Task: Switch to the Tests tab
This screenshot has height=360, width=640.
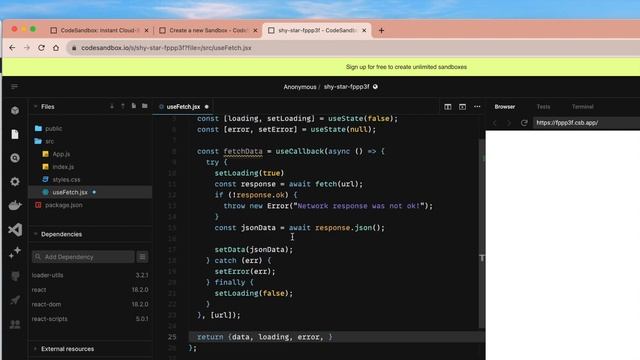Action: pyautogui.click(x=543, y=107)
